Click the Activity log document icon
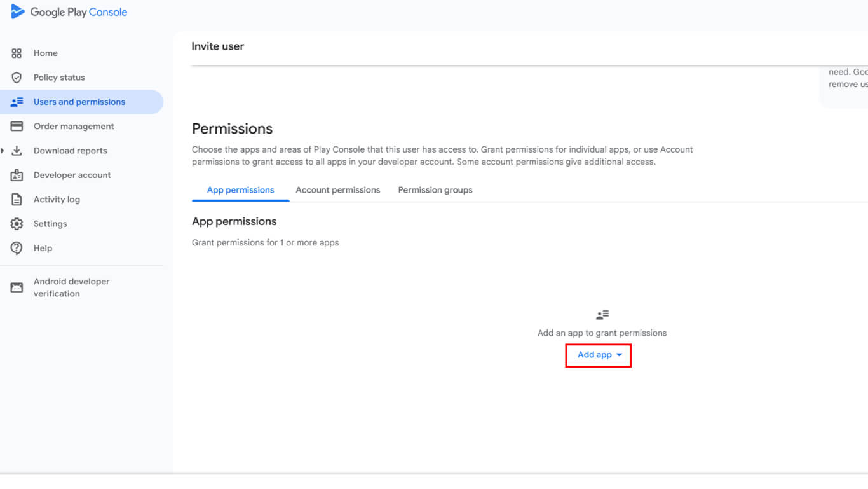 [x=17, y=200]
